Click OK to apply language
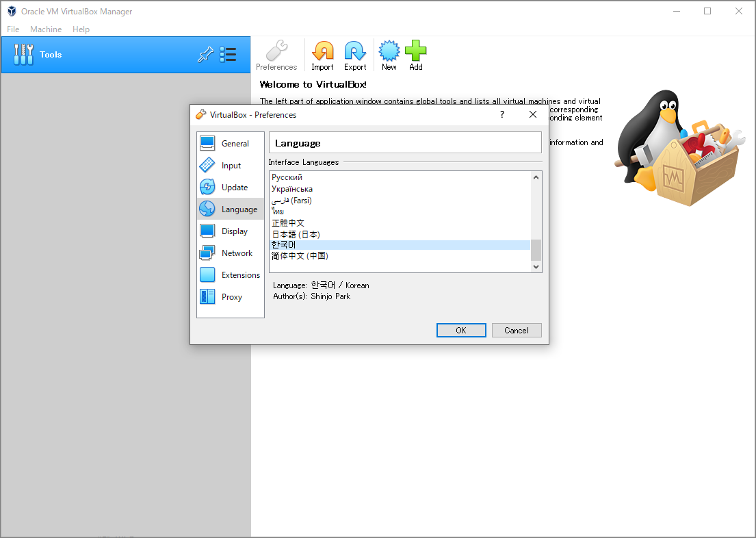This screenshot has width=756, height=538. coord(461,331)
